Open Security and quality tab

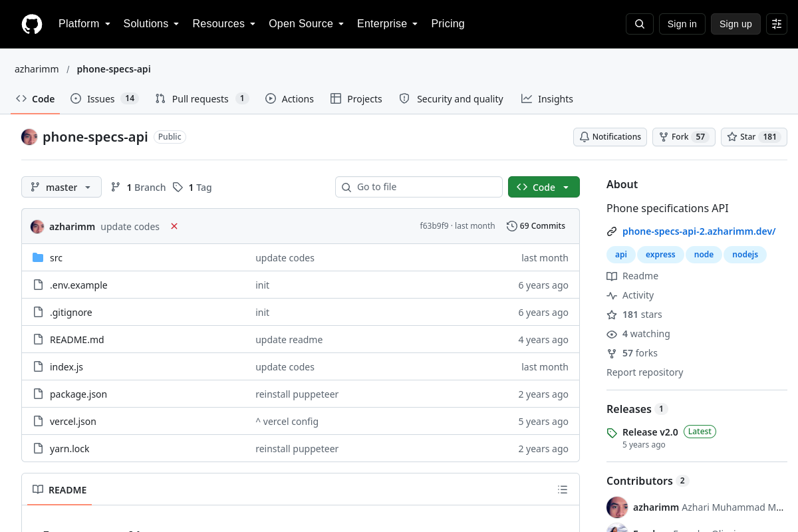tap(451, 99)
